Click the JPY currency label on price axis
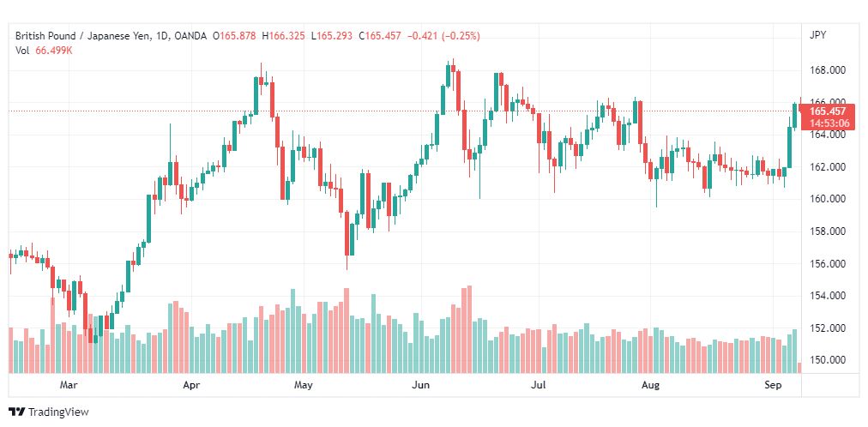 tap(817, 35)
